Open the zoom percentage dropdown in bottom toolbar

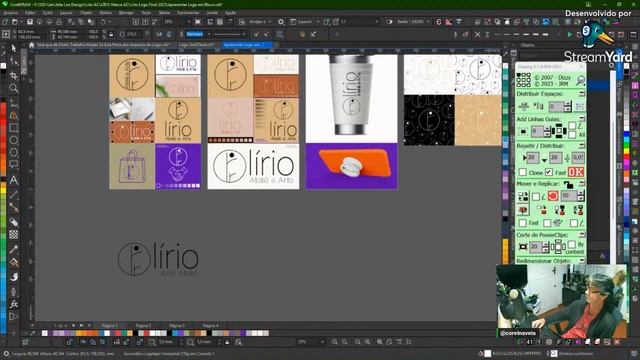[322, 342]
